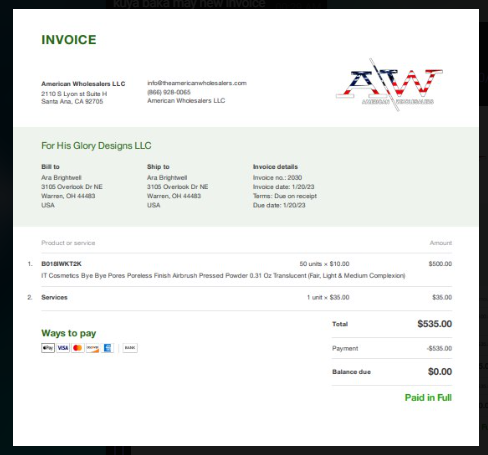
Task: Click the 1 unit × $35.00 quantity
Action: (328, 297)
